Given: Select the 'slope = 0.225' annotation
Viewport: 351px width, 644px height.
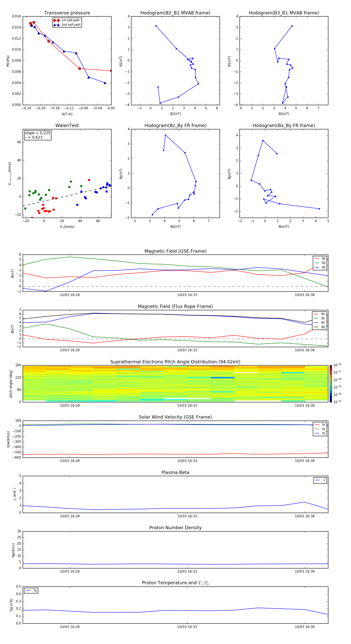Looking at the screenshot, I should pyautogui.click(x=37, y=133).
